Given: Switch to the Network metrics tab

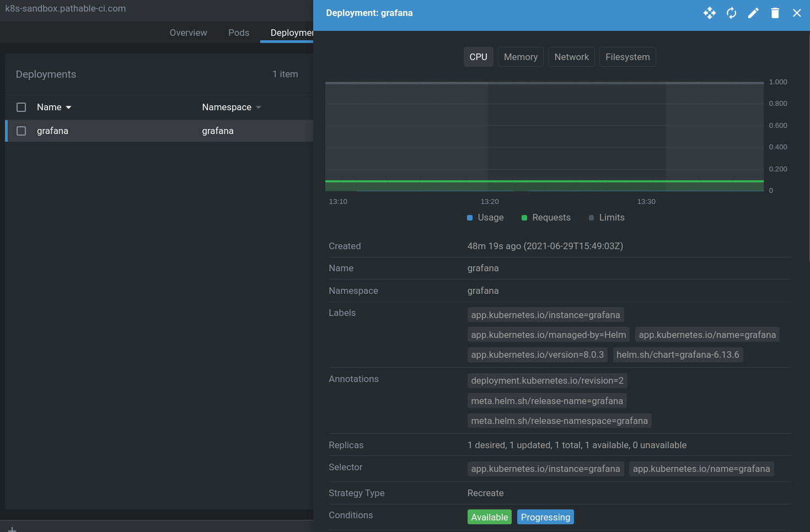Looking at the screenshot, I should tap(571, 57).
